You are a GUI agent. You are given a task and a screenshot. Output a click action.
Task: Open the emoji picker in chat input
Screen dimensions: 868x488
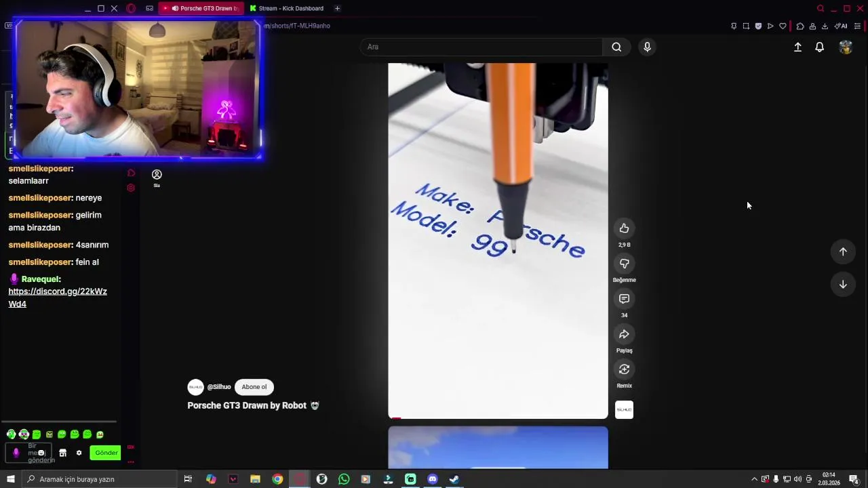41,453
